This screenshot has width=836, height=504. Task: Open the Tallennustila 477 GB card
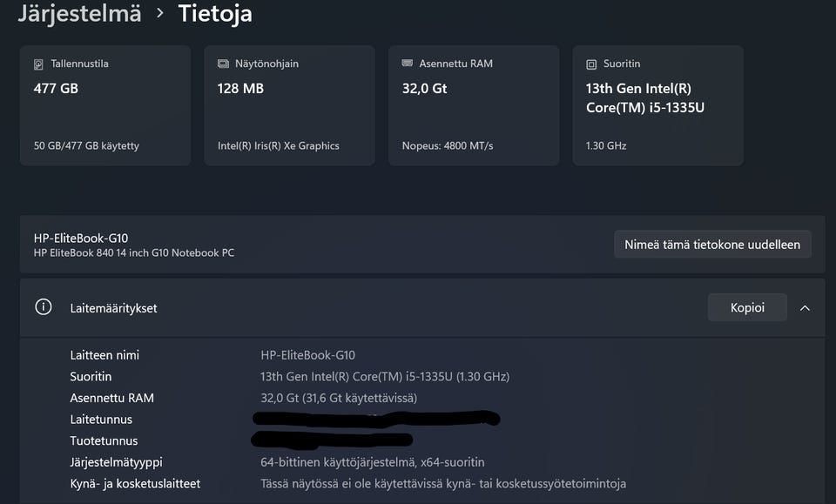[105, 105]
